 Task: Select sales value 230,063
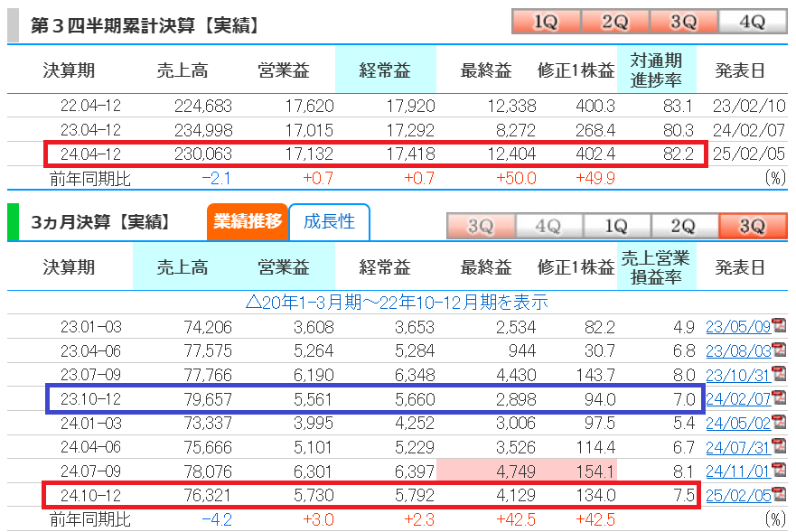[x=203, y=154]
